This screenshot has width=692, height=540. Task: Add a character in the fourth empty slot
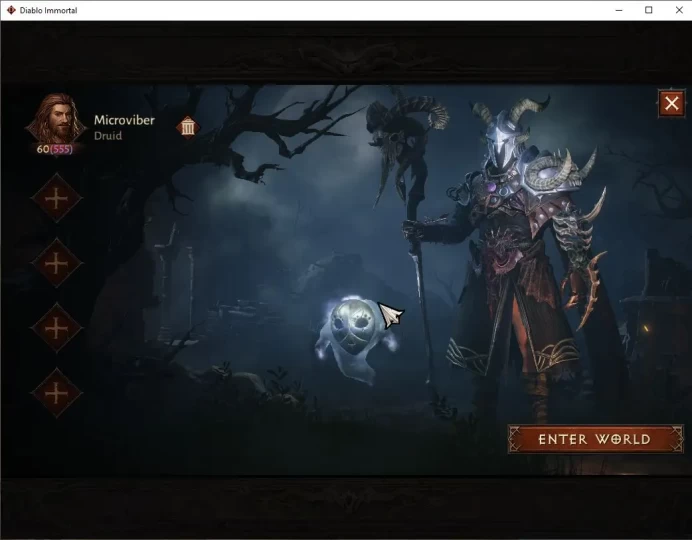tap(56, 393)
